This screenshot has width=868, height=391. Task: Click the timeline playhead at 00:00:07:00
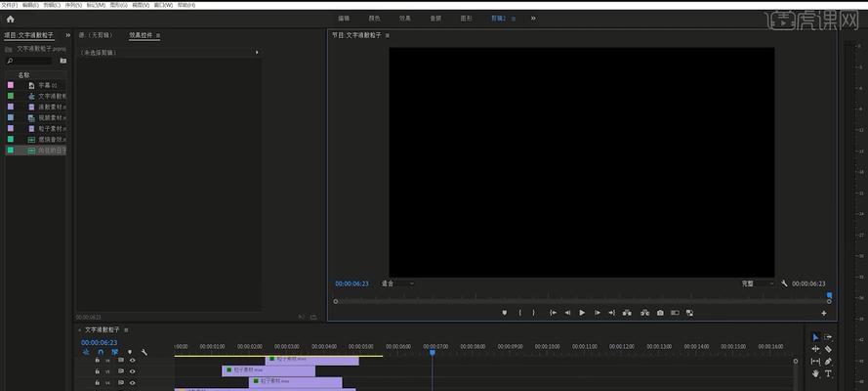(433, 352)
